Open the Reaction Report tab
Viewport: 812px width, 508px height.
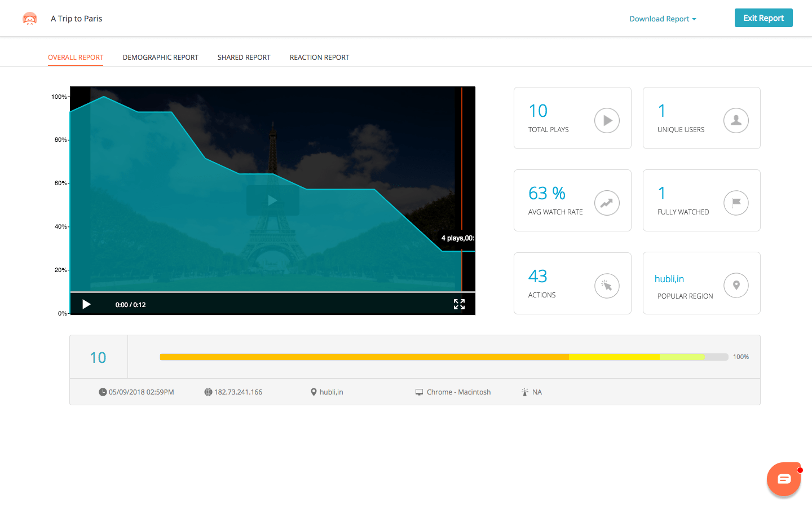(319, 57)
